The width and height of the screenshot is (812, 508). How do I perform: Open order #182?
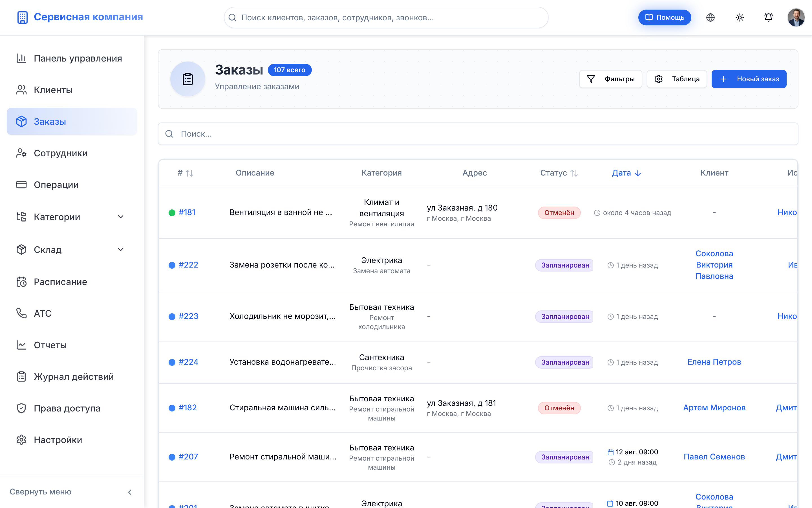187,408
